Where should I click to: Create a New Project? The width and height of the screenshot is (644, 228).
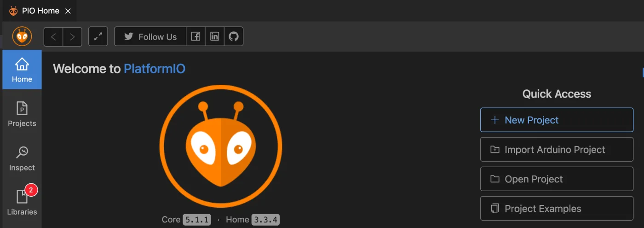tap(557, 120)
